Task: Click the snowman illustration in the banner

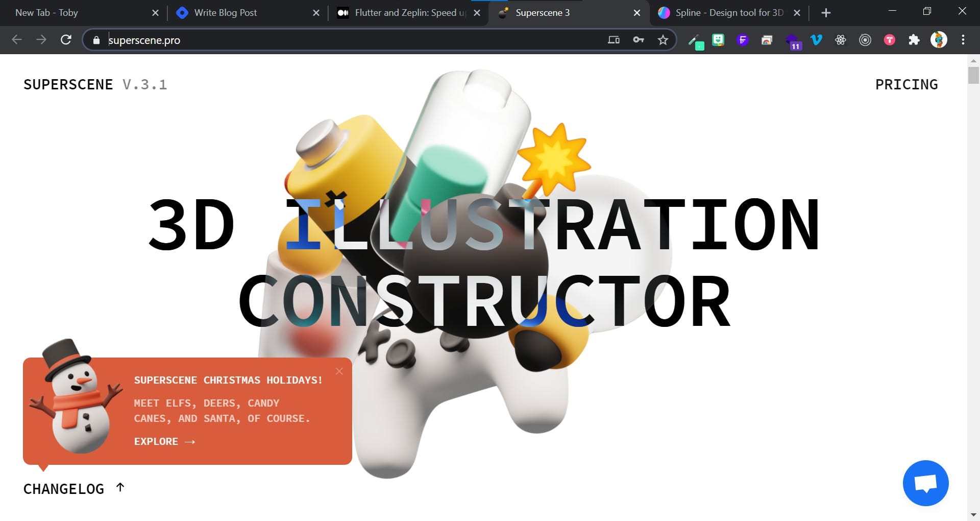Action: (76, 396)
